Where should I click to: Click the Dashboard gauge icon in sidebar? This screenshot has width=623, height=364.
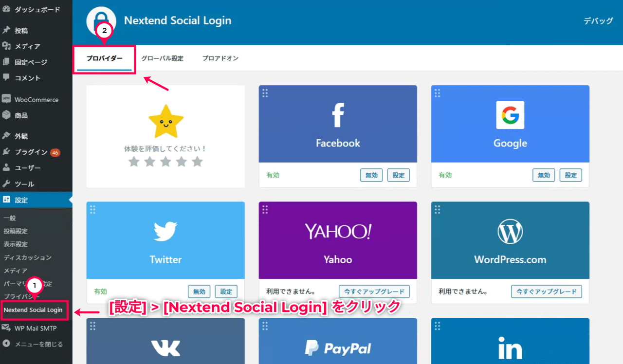pos(6,9)
